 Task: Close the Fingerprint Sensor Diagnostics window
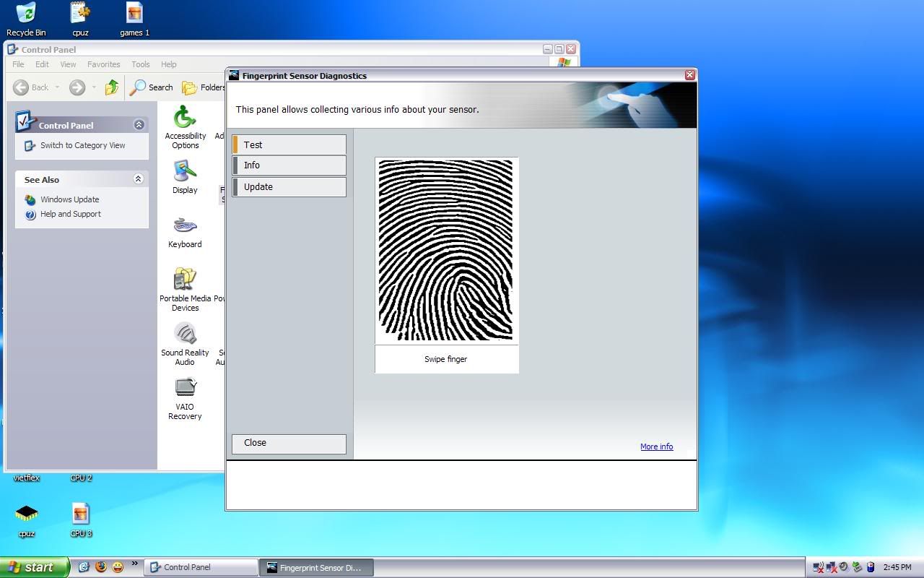tap(689, 74)
